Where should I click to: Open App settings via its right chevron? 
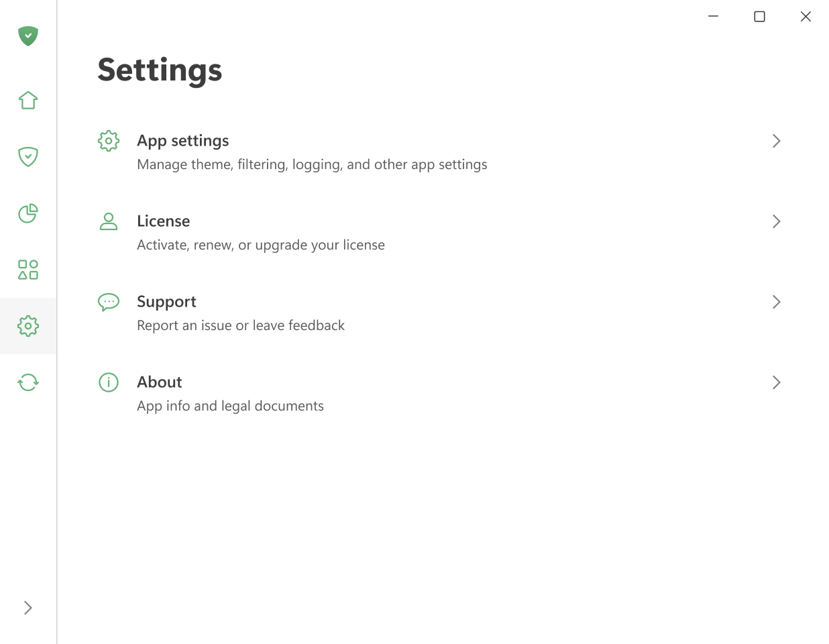[x=776, y=141]
